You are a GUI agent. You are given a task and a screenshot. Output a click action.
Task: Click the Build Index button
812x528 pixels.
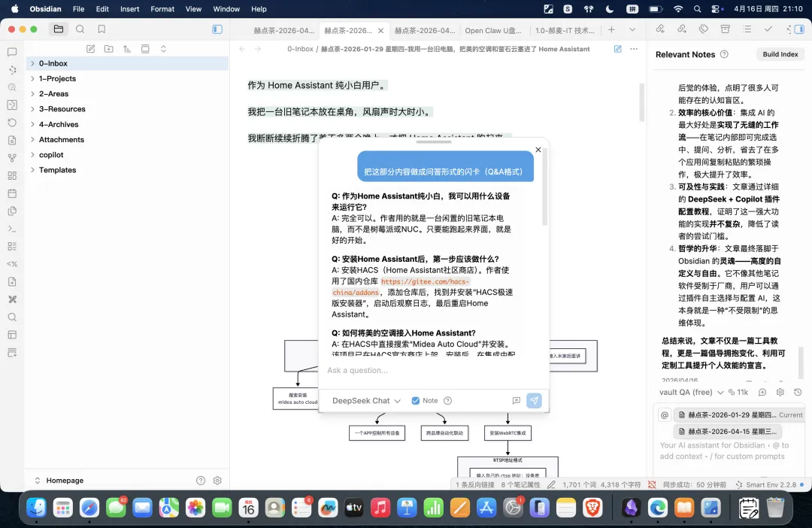point(780,54)
